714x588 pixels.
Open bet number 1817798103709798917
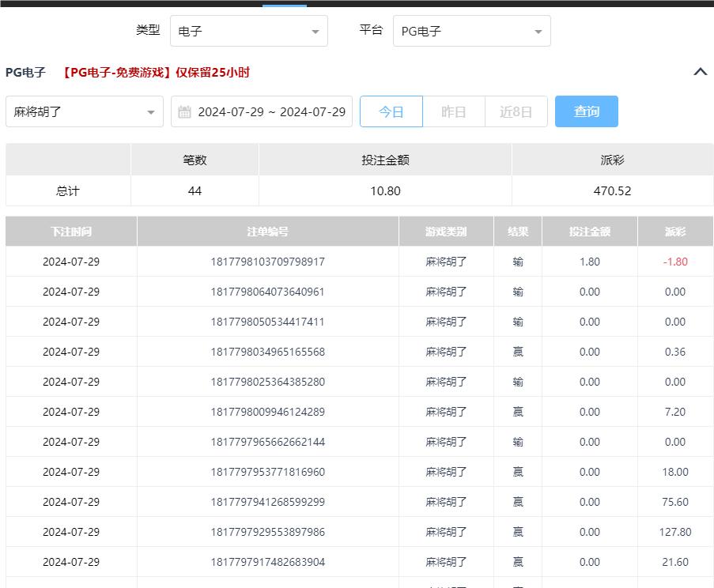[x=267, y=262]
